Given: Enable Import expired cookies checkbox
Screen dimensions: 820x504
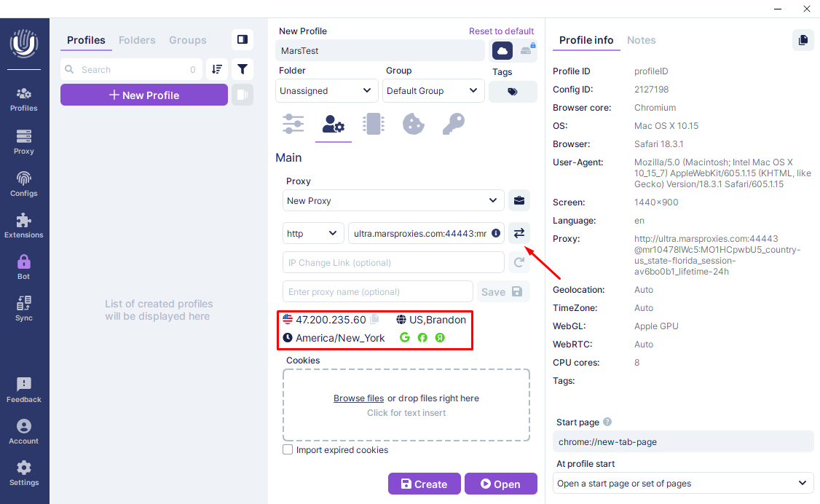Looking at the screenshot, I should click(288, 450).
